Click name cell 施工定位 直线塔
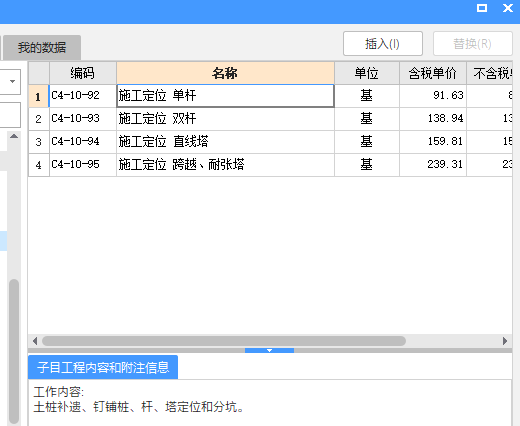Image resolution: width=520 pixels, height=426 pixels. [225, 142]
